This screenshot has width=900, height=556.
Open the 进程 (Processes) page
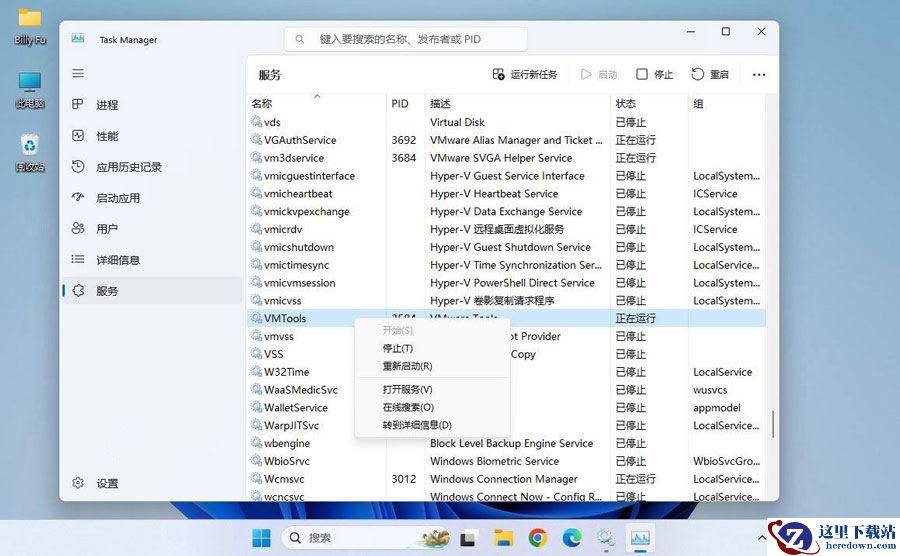coord(152,104)
